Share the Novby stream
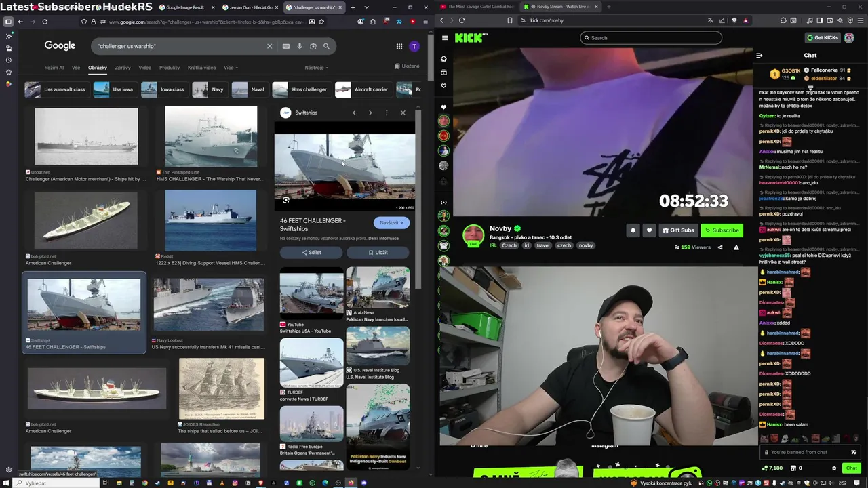The image size is (868, 488). (720, 247)
